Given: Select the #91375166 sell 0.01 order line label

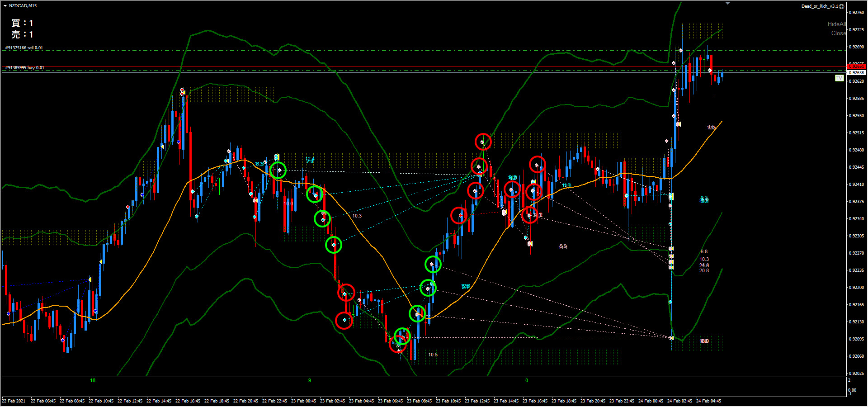Looking at the screenshot, I should tap(24, 47).
